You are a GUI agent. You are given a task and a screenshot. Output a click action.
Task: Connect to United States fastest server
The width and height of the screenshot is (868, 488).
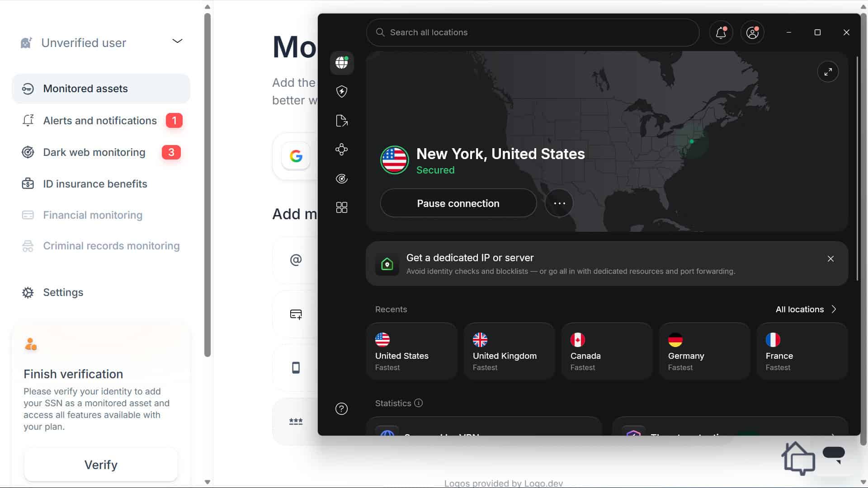tap(411, 351)
